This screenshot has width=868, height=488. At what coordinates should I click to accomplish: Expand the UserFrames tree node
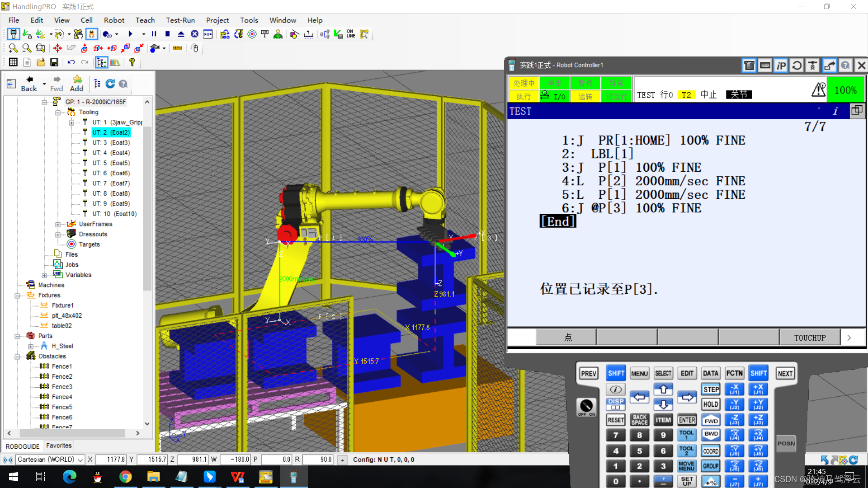pyautogui.click(x=58, y=225)
